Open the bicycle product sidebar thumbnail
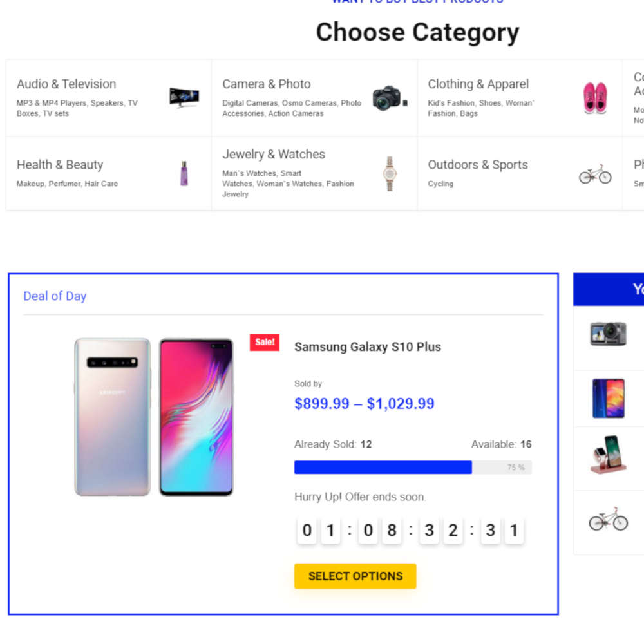This screenshot has height=644, width=644. [608, 519]
